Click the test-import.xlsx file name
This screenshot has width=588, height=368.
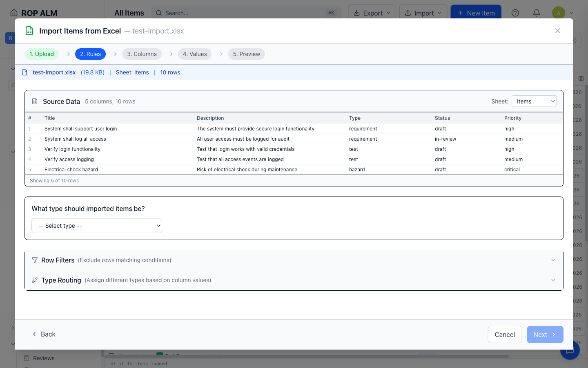click(54, 72)
